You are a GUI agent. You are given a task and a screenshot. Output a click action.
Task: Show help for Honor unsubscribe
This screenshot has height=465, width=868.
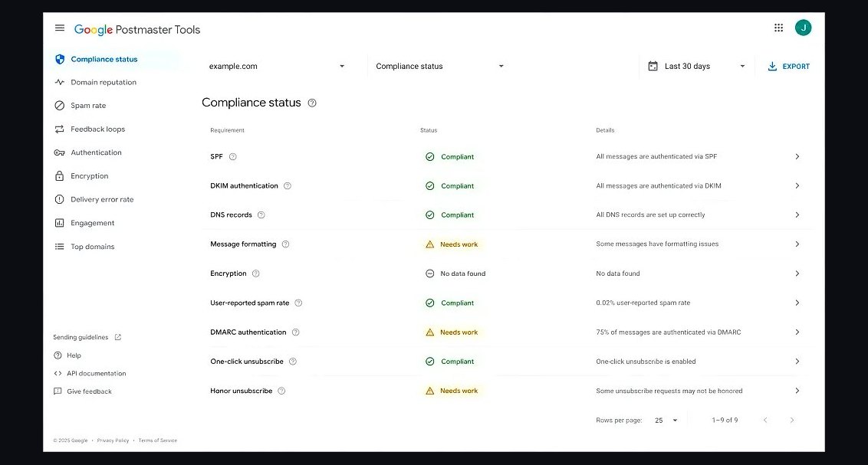tap(281, 391)
